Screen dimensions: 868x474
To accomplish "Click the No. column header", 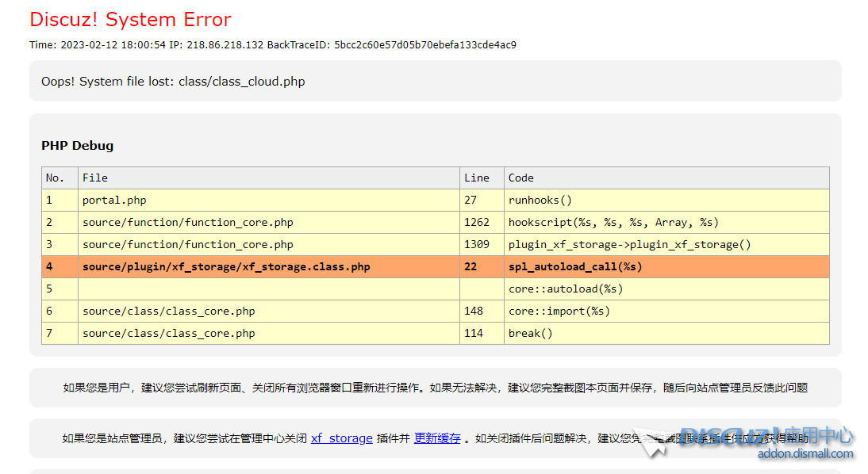I will tap(60, 178).
